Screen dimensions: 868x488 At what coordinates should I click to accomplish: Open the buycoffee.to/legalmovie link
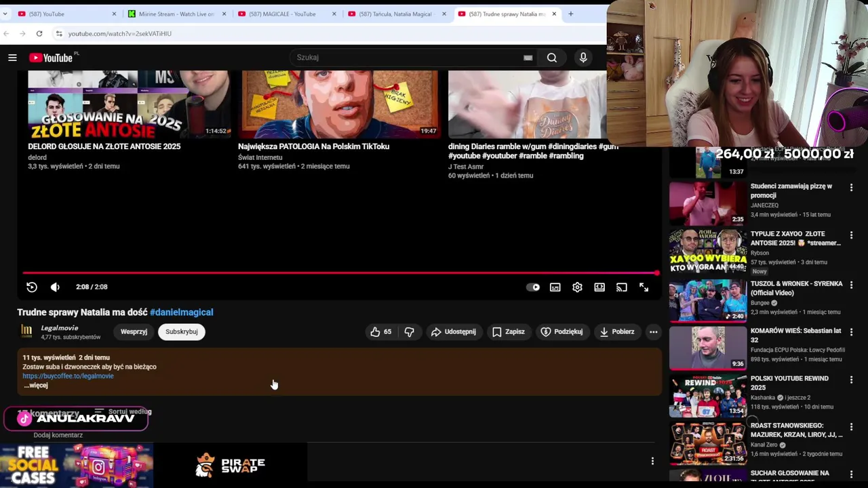(x=68, y=376)
